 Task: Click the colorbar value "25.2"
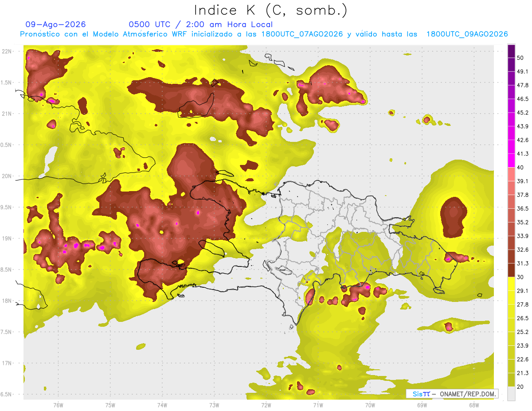523,332
